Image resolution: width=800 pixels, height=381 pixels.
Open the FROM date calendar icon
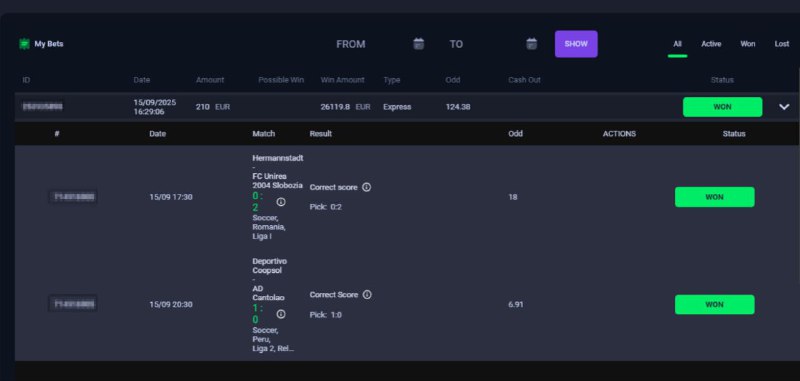click(418, 44)
